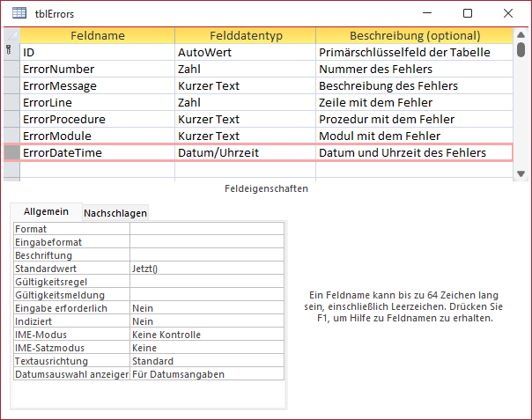Switch to the Allgemein tab
Viewport: 532px width, 420px height.
point(46,211)
